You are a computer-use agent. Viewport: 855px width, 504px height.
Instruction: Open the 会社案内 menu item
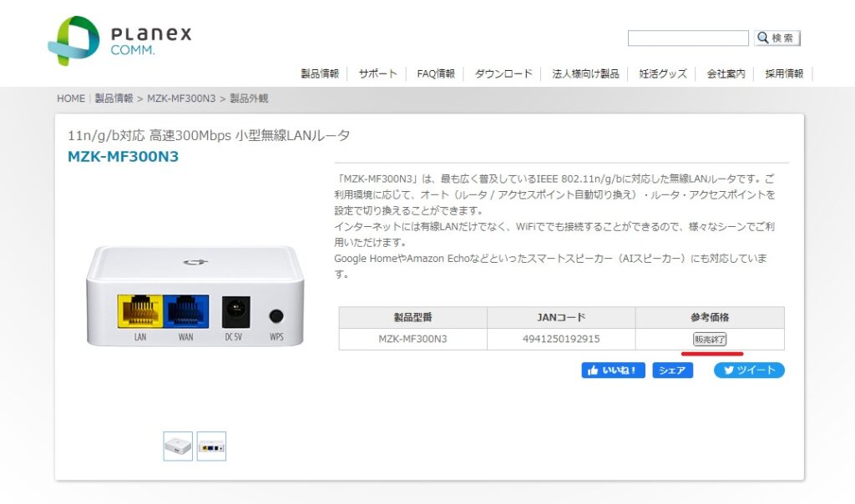pos(726,73)
